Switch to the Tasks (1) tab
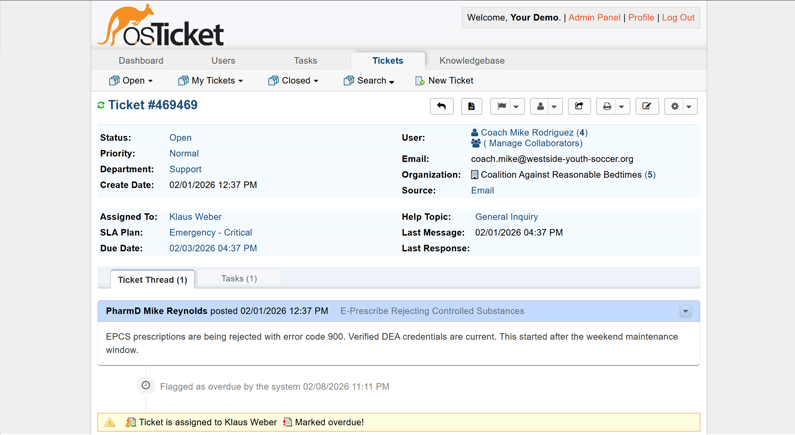Viewport: 795px width, 435px height. [x=239, y=279]
